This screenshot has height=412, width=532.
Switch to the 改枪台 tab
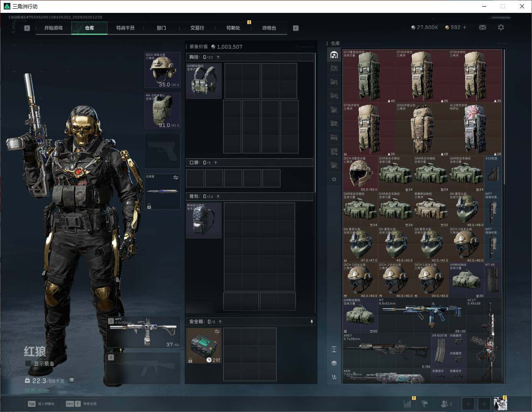[x=269, y=28]
